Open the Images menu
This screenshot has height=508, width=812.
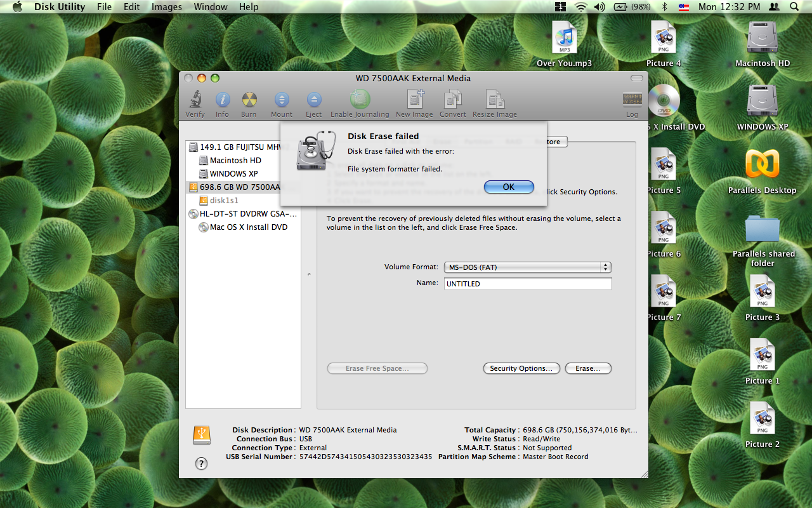tap(167, 7)
